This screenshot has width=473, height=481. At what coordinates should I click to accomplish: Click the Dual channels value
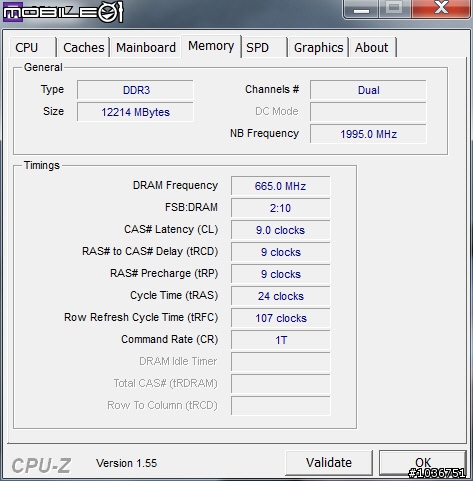coord(368,90)
